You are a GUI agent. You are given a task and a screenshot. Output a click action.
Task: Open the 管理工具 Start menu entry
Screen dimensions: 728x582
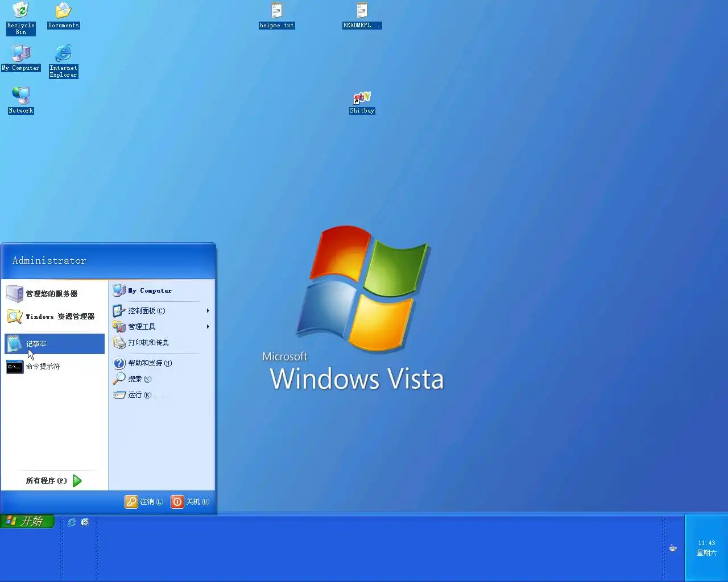(162, 327)
